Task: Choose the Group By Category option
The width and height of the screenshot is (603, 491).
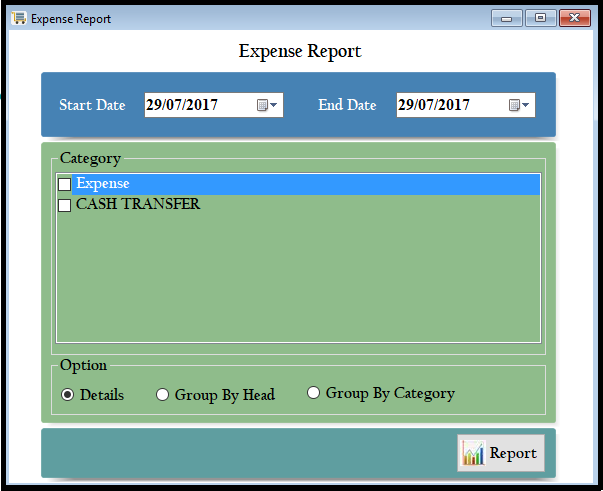Action: (x=314, y=393)
